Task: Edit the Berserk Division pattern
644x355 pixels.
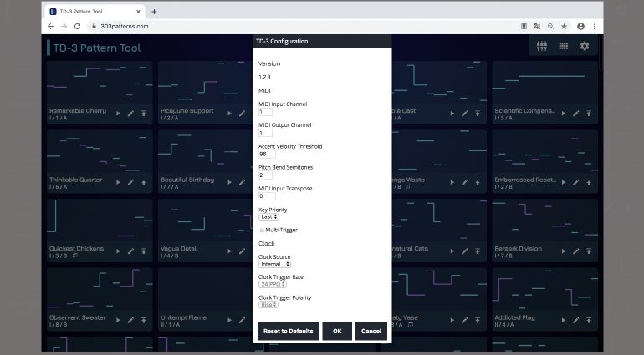Action: pos(575,251)
